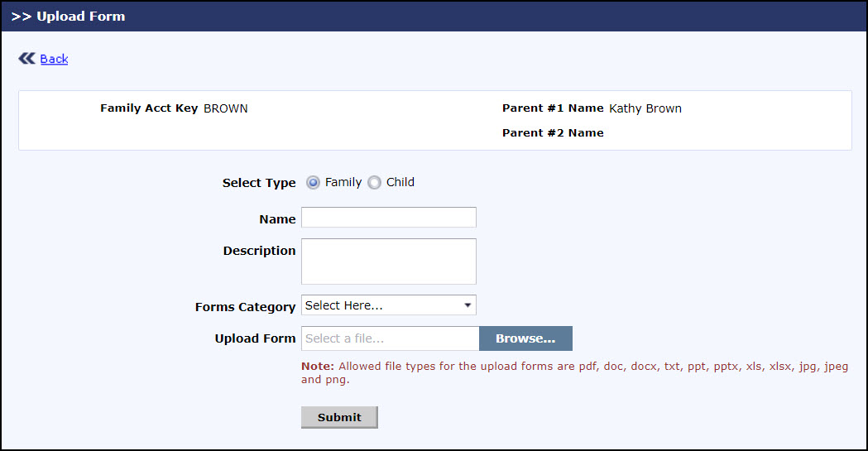
Task: Click the BROWN family account key value
Action: [x=226, y=108]
